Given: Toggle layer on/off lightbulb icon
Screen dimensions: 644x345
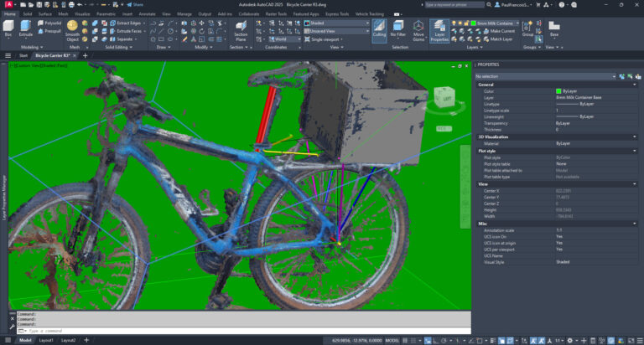Looking at the screenshot, I should [x=454, y=23].
